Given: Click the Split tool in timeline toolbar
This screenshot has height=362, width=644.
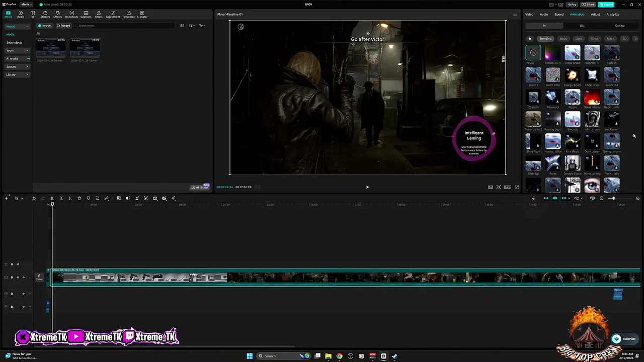Looking at the screenshot, I should pos(52,198).
